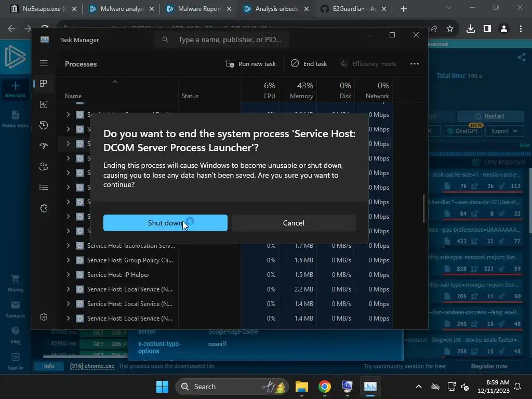Open Public tasks in ANY.RUN sidebar
The height and width of the screenshot is (399, 532).
click(15, 119)
